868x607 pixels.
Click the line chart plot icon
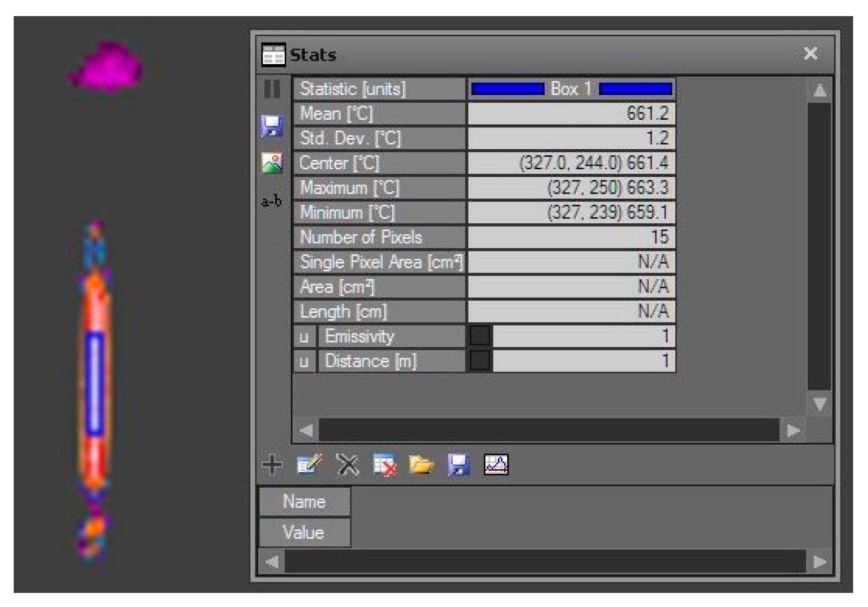(x=496, y=464)
